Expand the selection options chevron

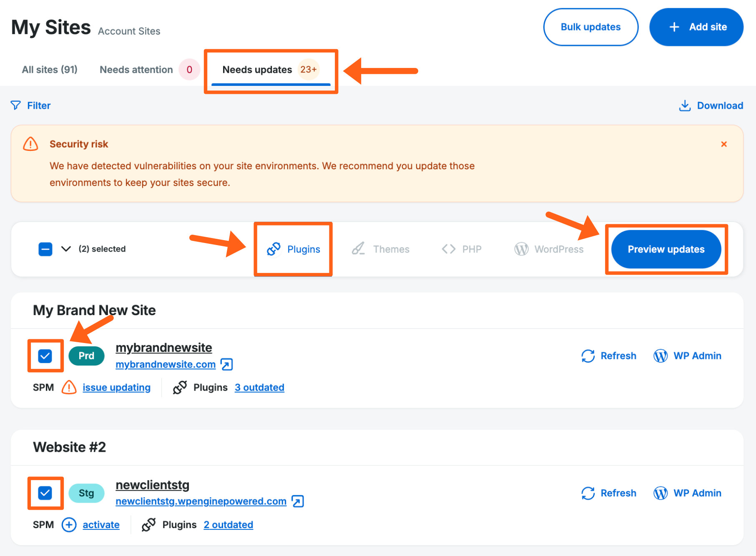tap(65, 249)
